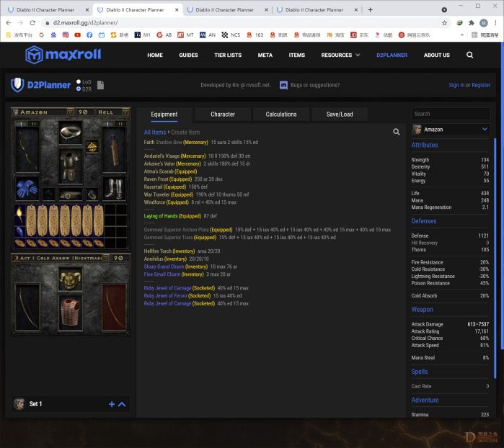
Task: Open the Amazon dropdown in stats sidebar
Action: click(x=451, y=130)
